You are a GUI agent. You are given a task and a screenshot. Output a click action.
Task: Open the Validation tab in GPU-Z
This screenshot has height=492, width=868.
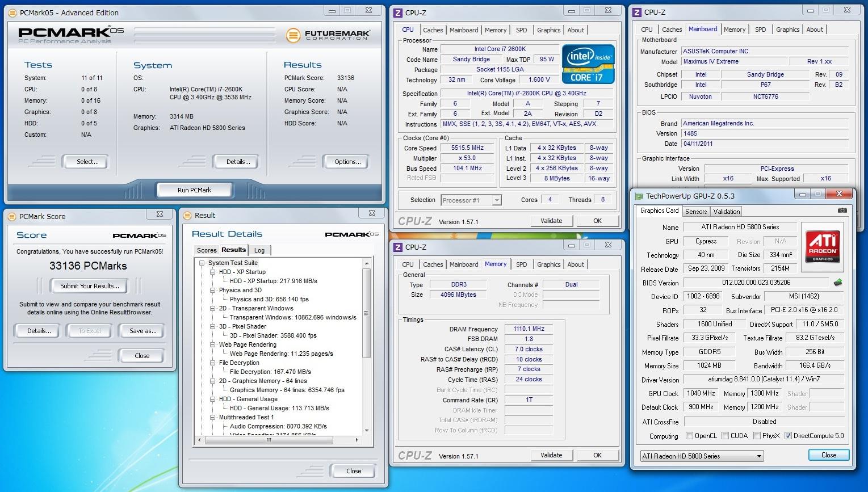point(727,211)
